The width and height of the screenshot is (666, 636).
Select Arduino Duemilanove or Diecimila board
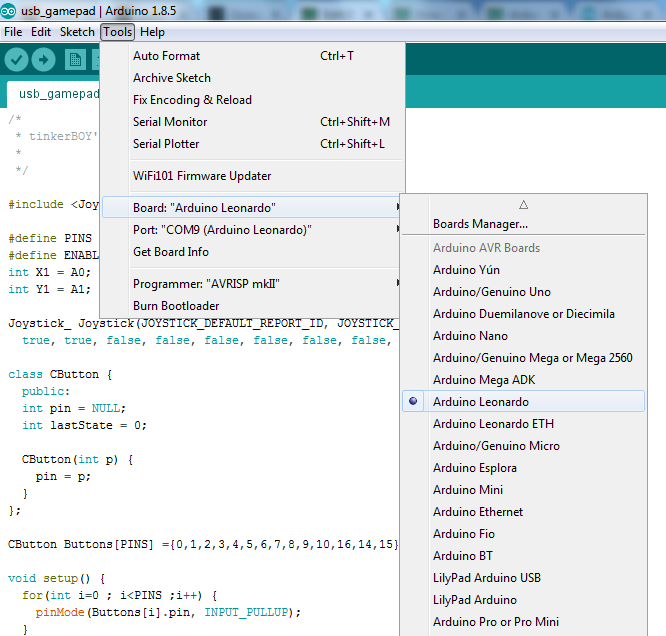click(523, 314)
